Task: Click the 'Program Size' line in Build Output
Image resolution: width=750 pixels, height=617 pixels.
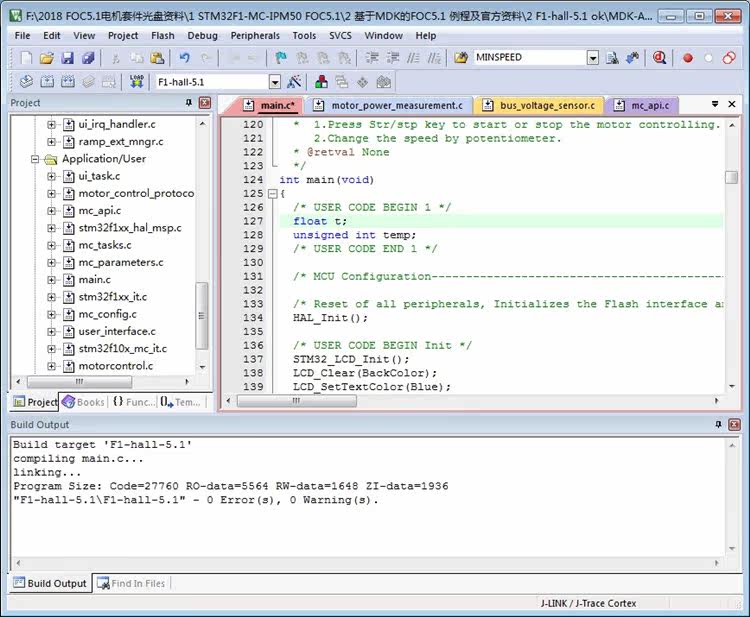Action: (x=231, y=486)
